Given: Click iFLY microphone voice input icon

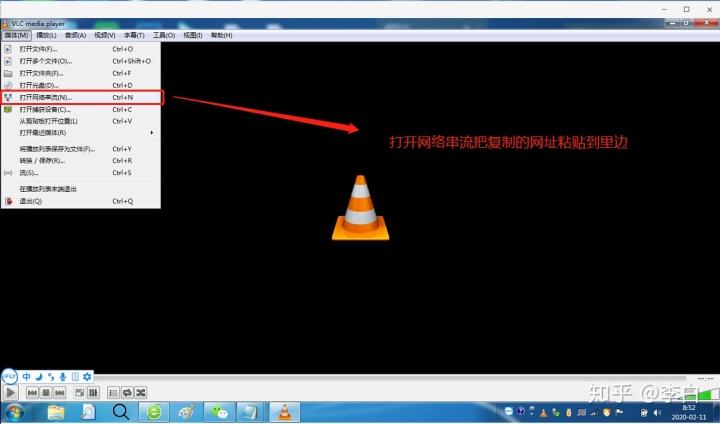Looking at the screenshot, I should (63, 377).
